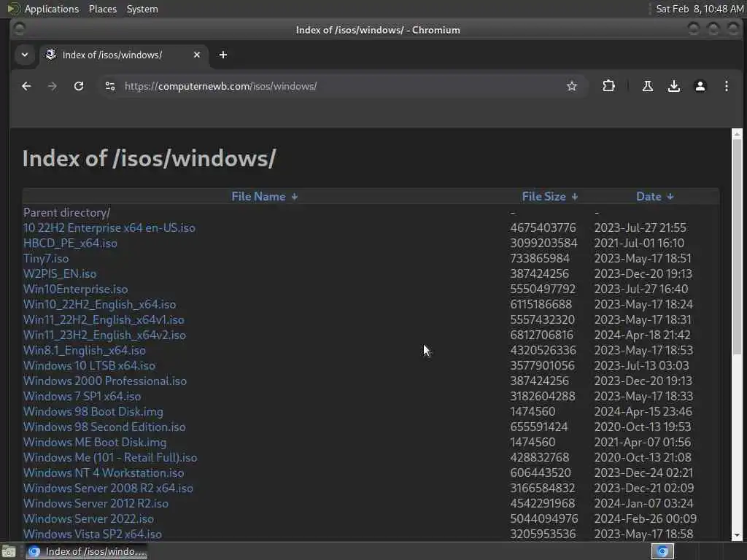Image resolution: width=747 pixels, height=560 pixels.
Task: Download HBCD_PE_x64.iso
Action: pos(70,243)
